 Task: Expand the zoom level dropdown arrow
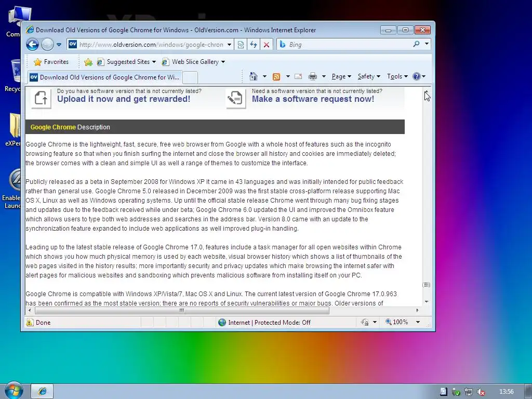click(418, 322)
